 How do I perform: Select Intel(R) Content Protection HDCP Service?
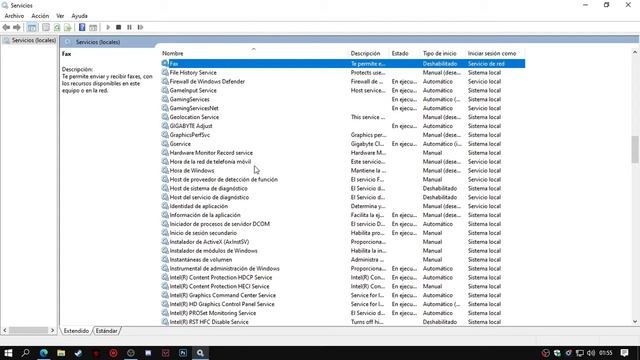tap(343, 278)
